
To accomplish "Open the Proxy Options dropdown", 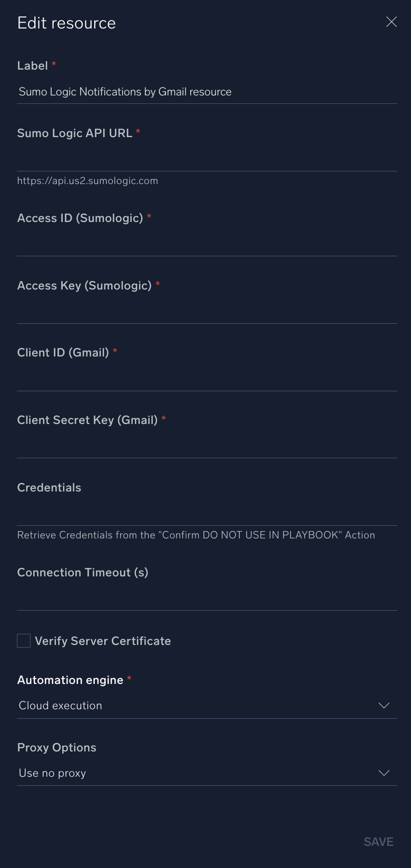I will [x=207, y=773].
